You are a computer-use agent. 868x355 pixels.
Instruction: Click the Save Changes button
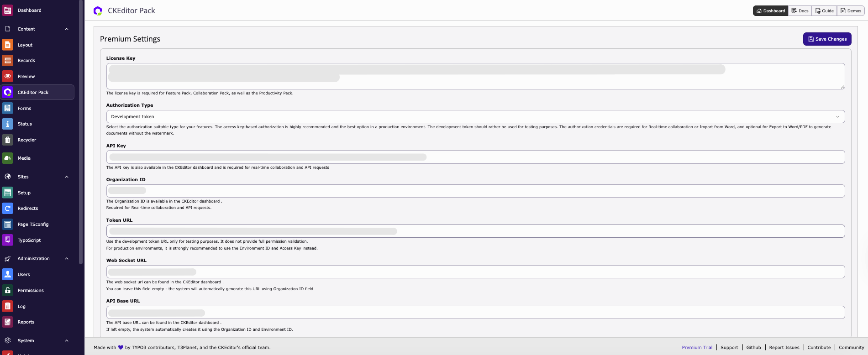pyautogui.click(x=827, y=39)
